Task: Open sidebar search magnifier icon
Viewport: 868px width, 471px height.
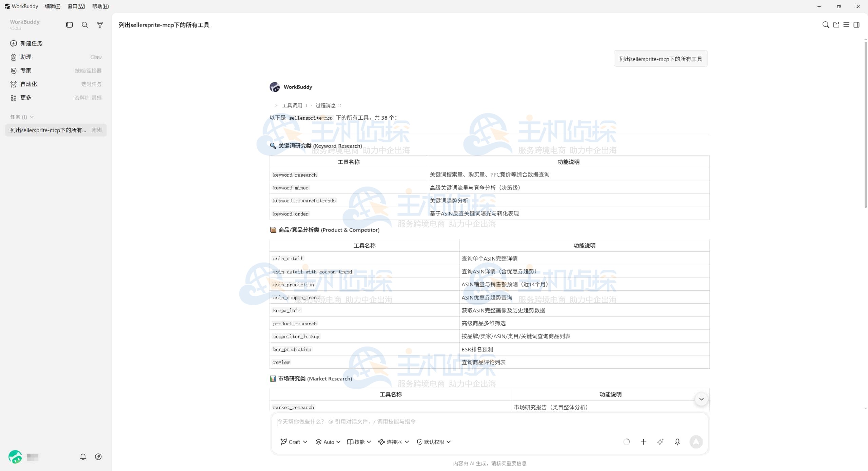Action: [85, 25]
